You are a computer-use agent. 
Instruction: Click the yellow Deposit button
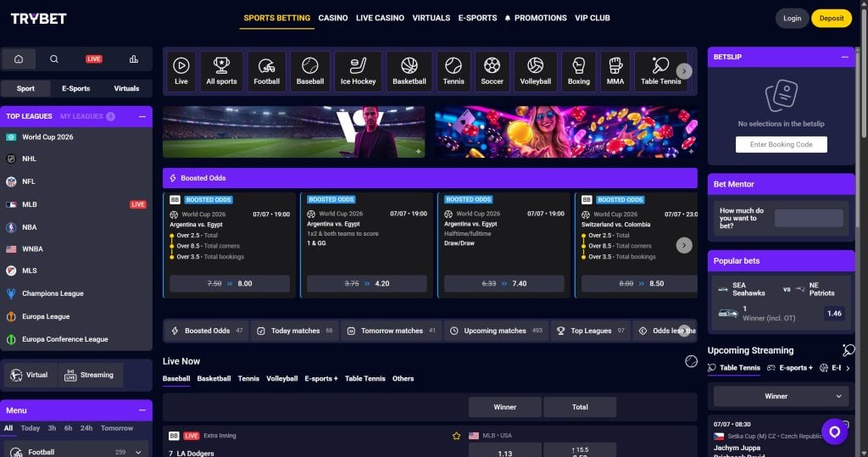(831, 19)
